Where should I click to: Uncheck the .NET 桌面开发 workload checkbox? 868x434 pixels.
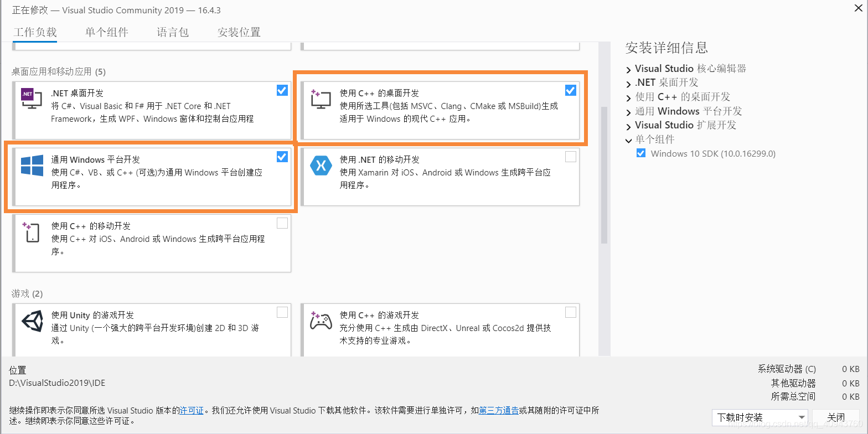click(282, 90)
